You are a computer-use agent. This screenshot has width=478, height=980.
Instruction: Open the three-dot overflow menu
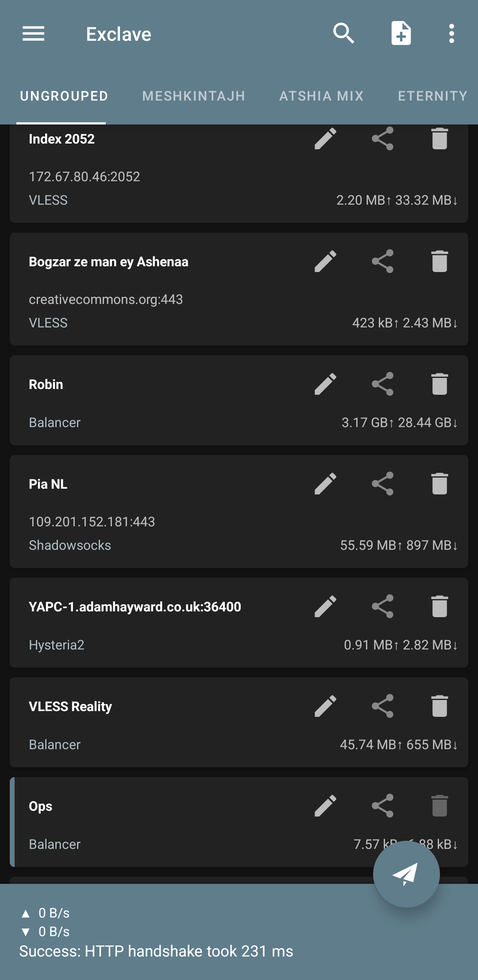pyautogui.click(x=451, y=34)
